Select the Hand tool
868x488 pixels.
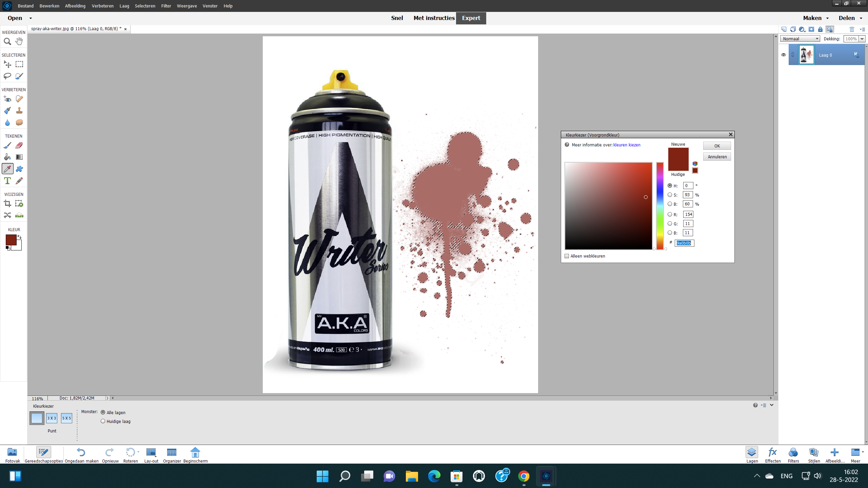click(x=19, y=41)
